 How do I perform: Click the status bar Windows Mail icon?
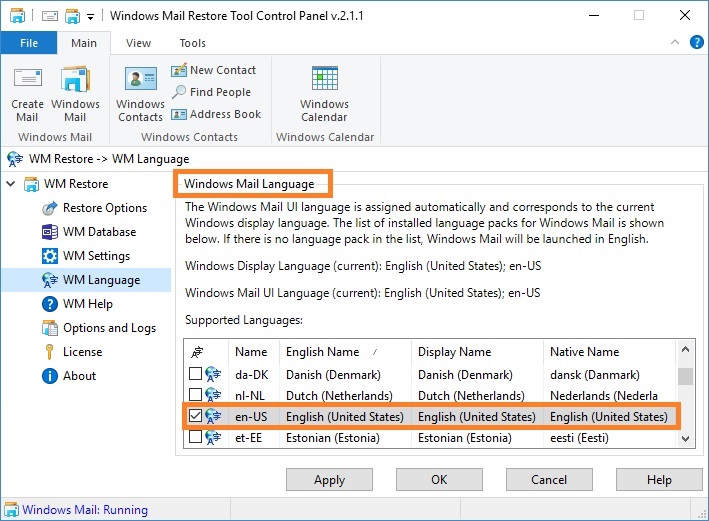tap(11, 510)
